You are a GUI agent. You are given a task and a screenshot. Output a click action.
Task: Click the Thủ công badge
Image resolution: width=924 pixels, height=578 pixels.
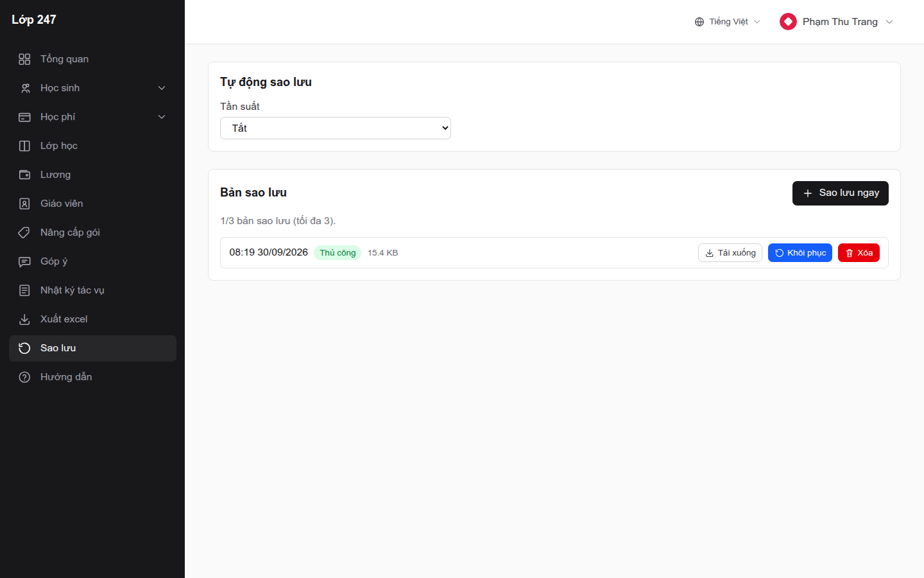point(338,253)
